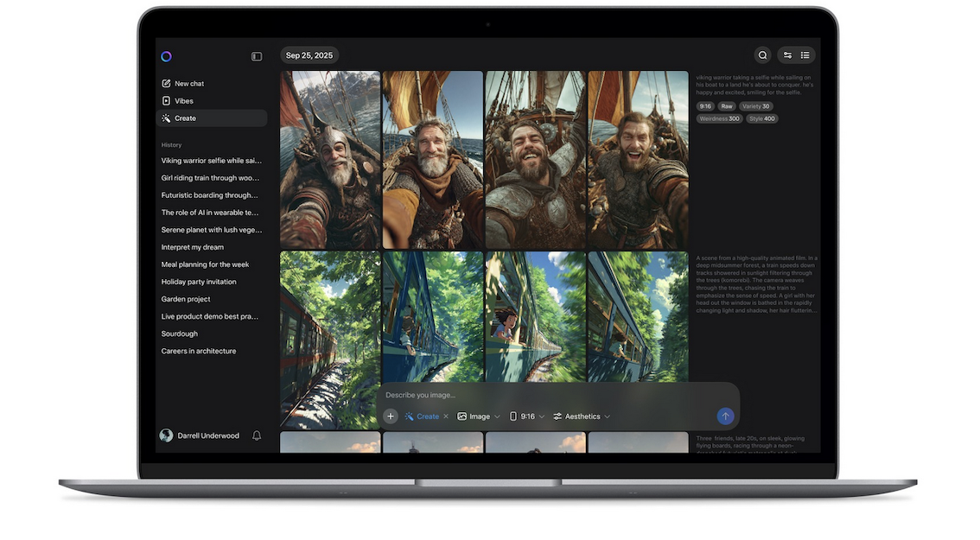Viewport: 980px width, 540px height.
Task: Submit prompt with the blue arrow button
Action: pos(725,416)
